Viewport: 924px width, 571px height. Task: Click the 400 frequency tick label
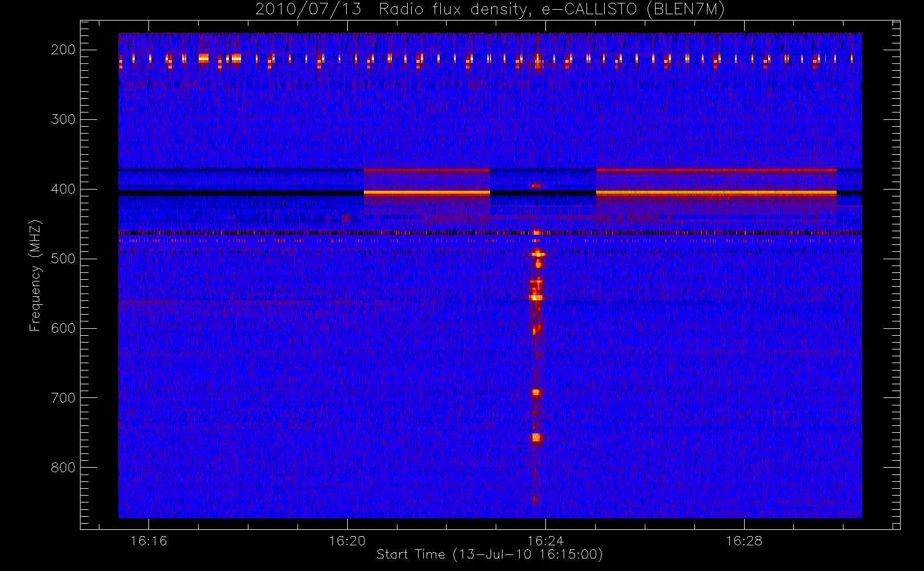point(63,189)
